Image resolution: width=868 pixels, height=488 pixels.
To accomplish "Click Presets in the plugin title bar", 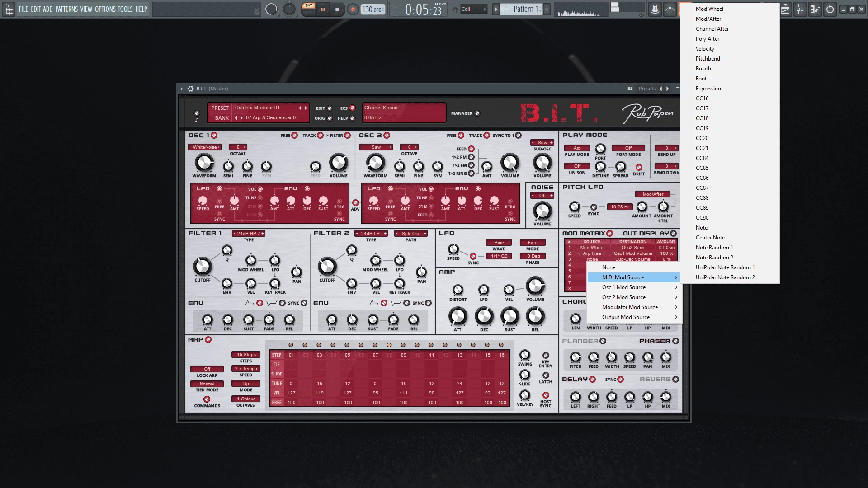I will click(x=647, y=89).
